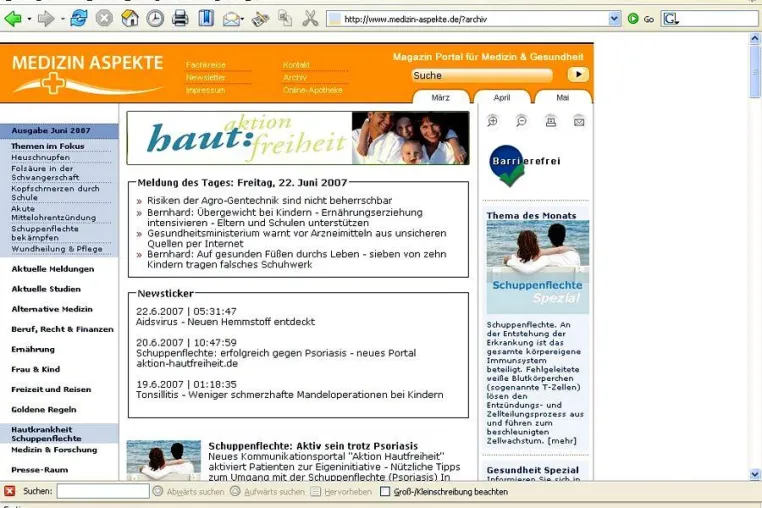Open the Archiv header link
The width and height of the screenshot is (762, 508).
(x=295, y=77)
